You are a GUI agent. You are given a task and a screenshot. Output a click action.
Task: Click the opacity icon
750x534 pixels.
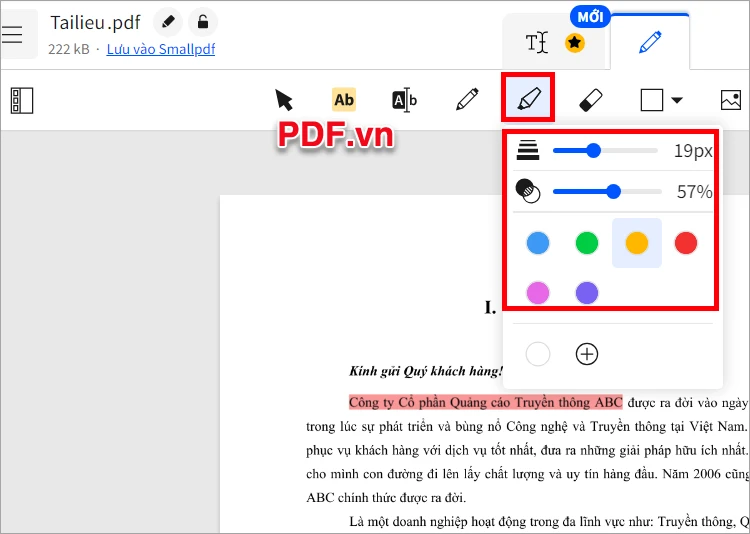[x=528, y=191]
